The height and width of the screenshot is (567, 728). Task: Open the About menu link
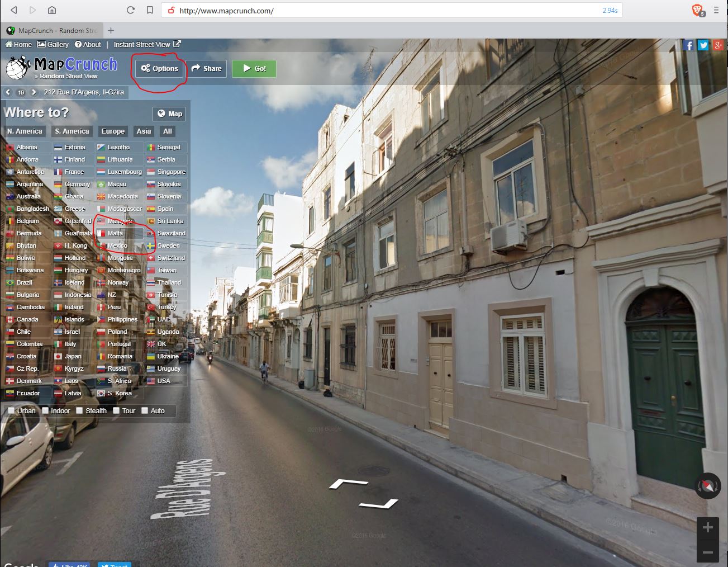88,45
